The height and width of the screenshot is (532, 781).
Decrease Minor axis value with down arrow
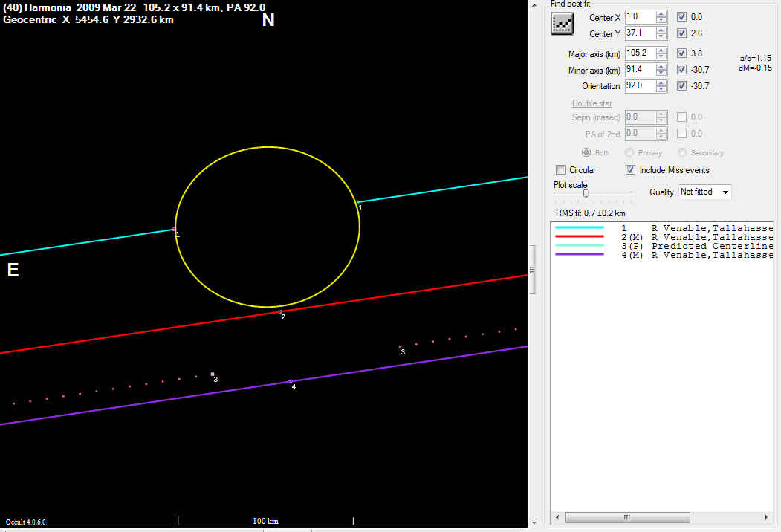661,73
